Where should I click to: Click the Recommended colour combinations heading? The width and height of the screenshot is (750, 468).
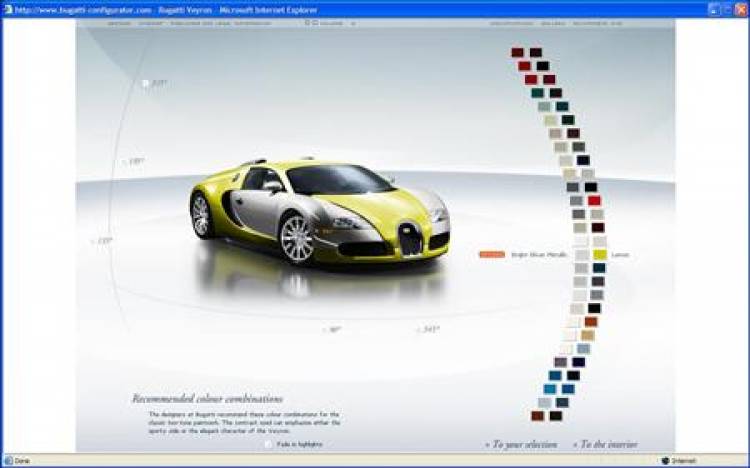(207, 399)
